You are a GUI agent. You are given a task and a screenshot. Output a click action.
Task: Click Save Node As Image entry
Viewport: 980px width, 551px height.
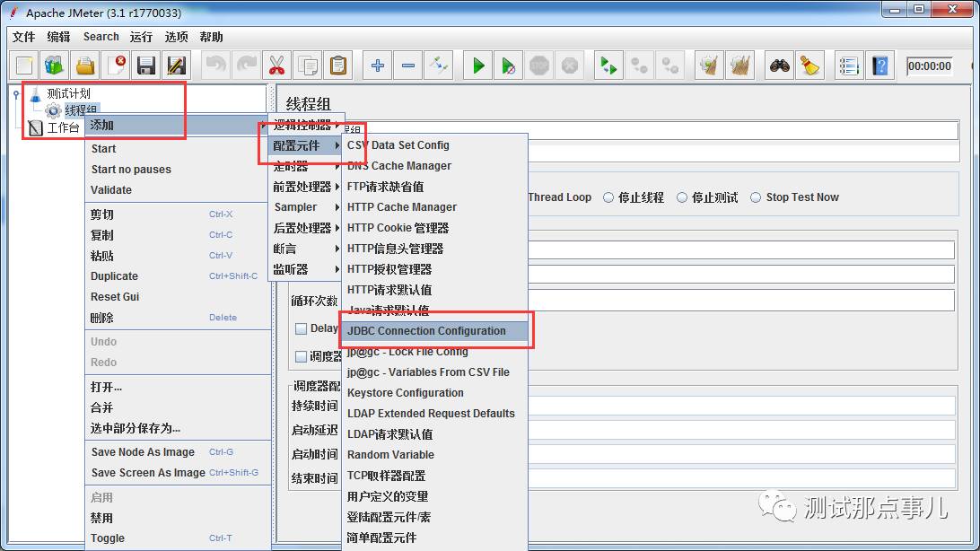tap(178, 452)
